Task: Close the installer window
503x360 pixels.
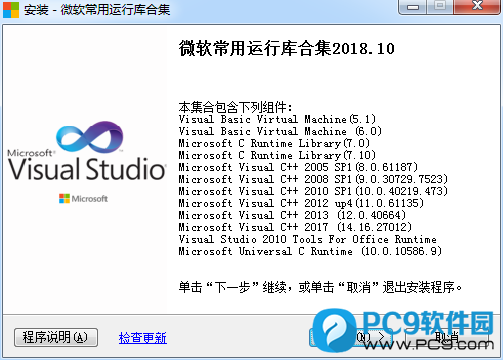Action: coord(477,6)
